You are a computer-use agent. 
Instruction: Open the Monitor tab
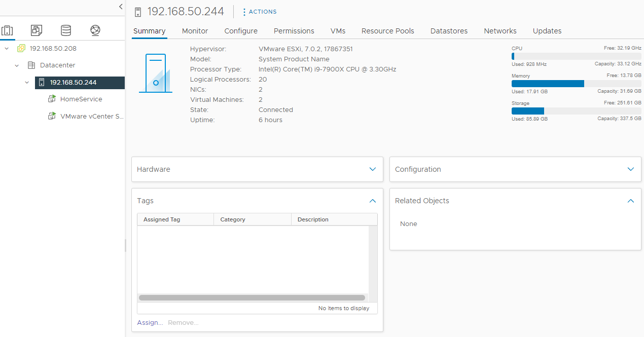tap(195, 31)
